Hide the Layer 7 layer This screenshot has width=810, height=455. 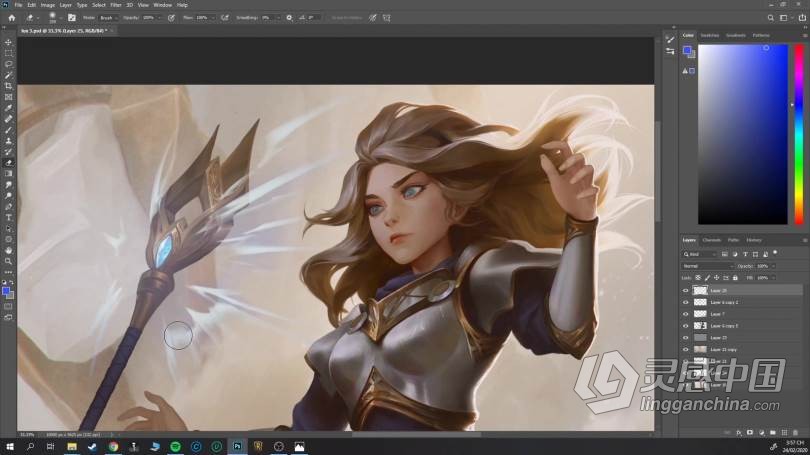click(x=686, y=314)
